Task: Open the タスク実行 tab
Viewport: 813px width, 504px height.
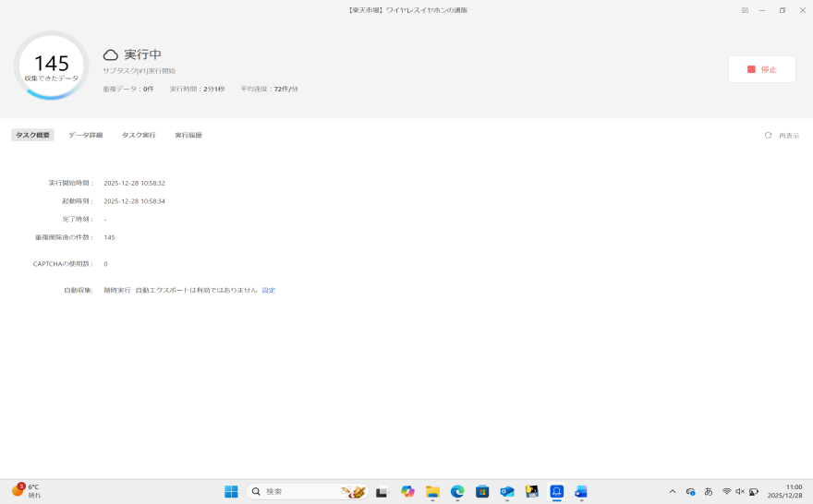Action: [139, 136]
